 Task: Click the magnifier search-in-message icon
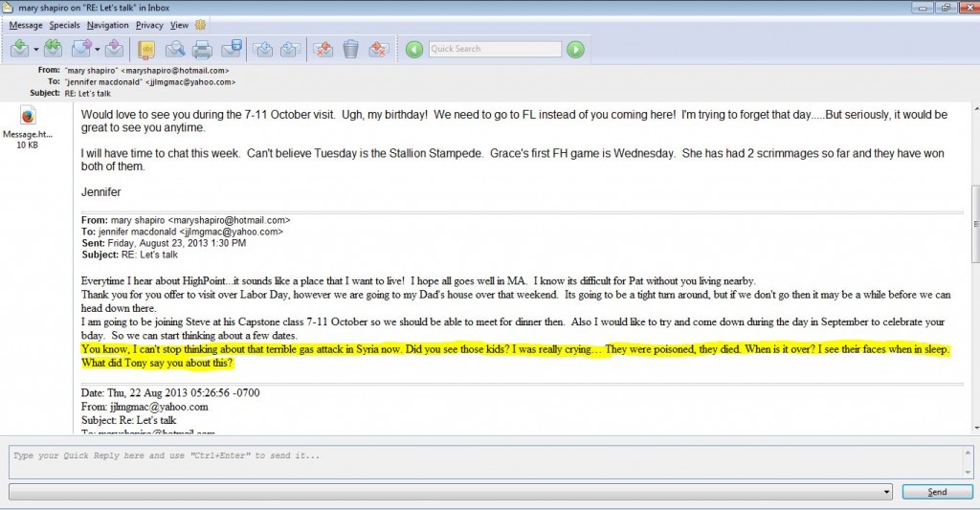pos(175,49)
